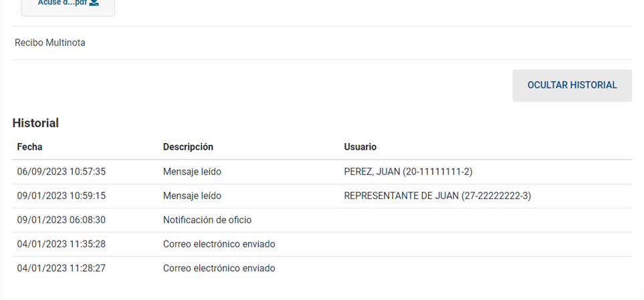Click the Historial heading

[x=35, y=123]
